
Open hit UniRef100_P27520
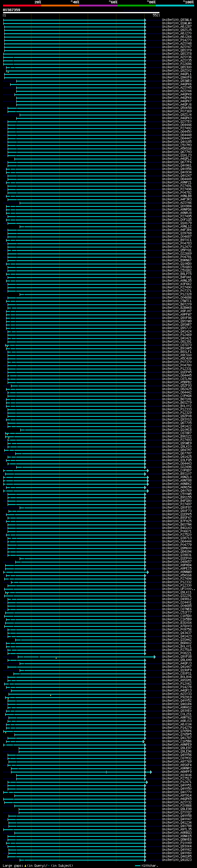pos(177,535)
